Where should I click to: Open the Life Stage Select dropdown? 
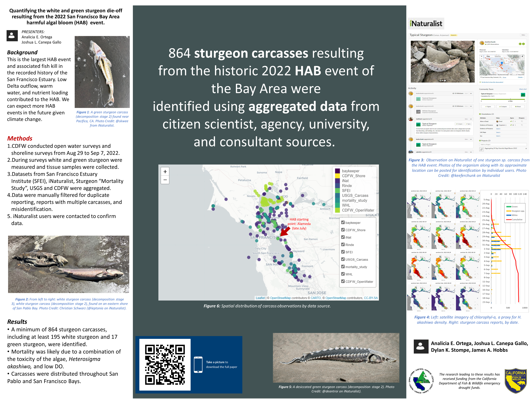(498, 133)
